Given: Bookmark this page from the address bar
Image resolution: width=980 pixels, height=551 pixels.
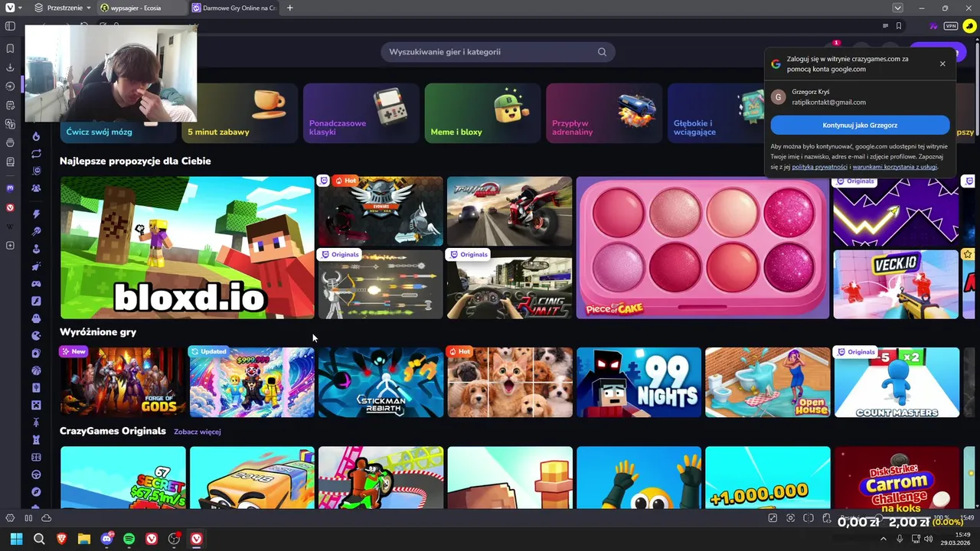Looking at the screenshot, I should (899, 26).
